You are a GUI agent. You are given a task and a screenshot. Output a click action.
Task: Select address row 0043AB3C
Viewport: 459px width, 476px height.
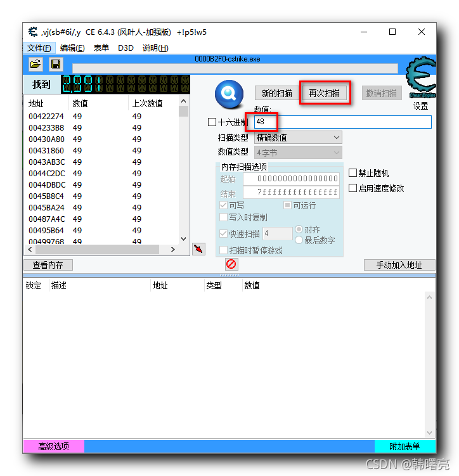coord(101,162)
